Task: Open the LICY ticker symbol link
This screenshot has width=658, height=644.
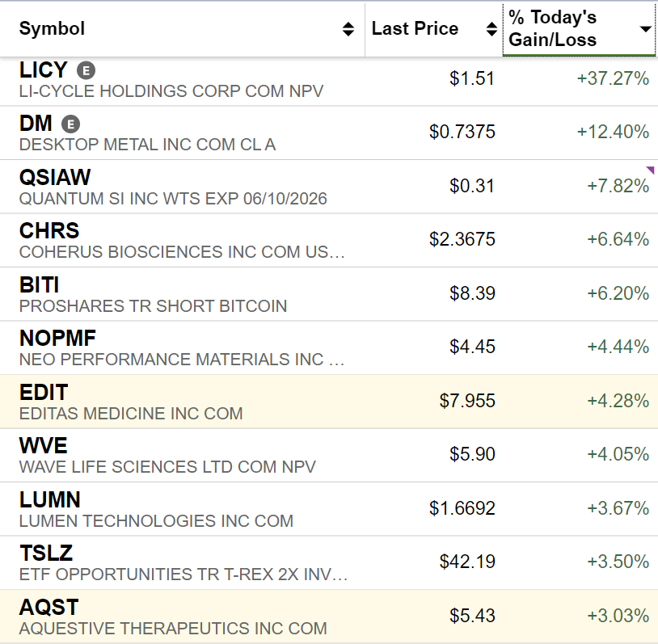Action: pyautogui.click(x=43, y=70)
